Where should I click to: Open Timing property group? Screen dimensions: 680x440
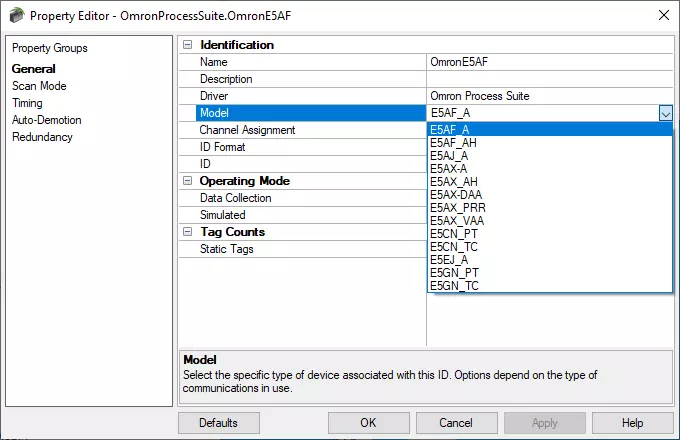[27, 103]
